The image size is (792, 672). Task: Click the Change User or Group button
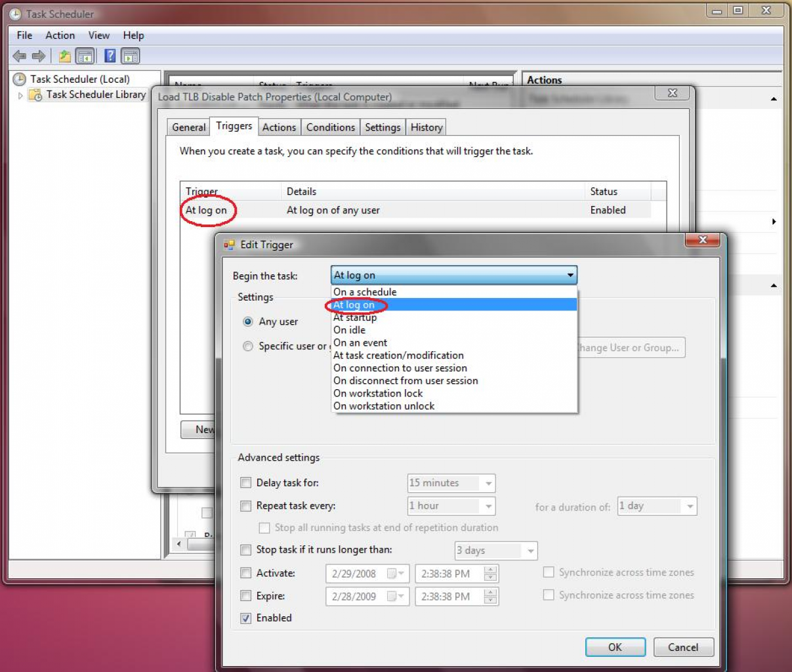click(x=631, y=348)
